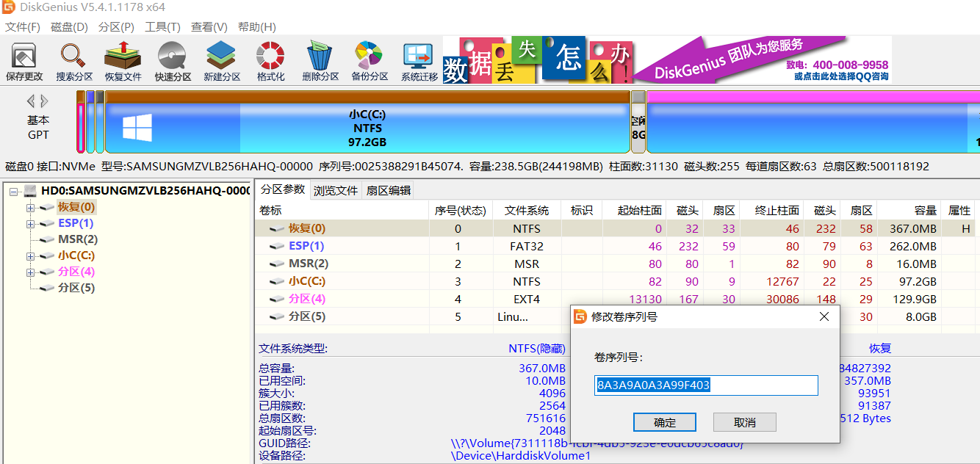The width and height of the screenshot is (980, 464).
Task: Click the 格式化 format icon
Action: (270, 60)
